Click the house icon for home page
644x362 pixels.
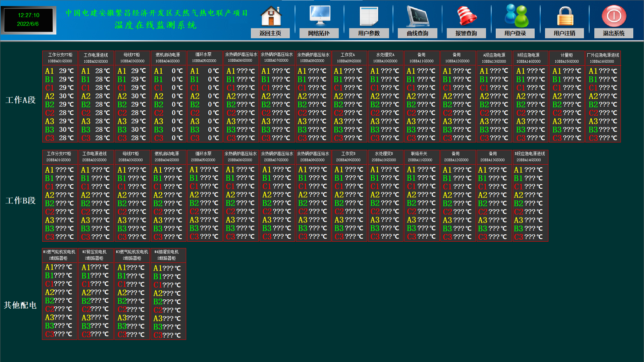tap(271, 16)
